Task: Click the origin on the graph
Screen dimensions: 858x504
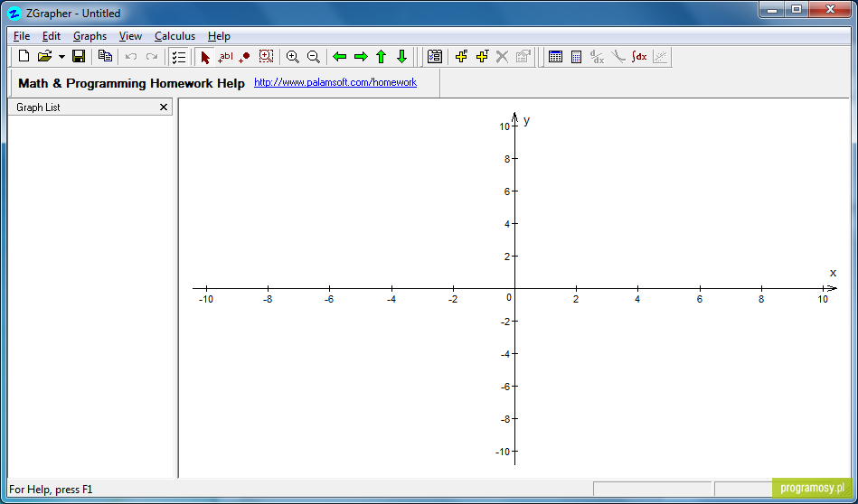Action: [514, 288]
